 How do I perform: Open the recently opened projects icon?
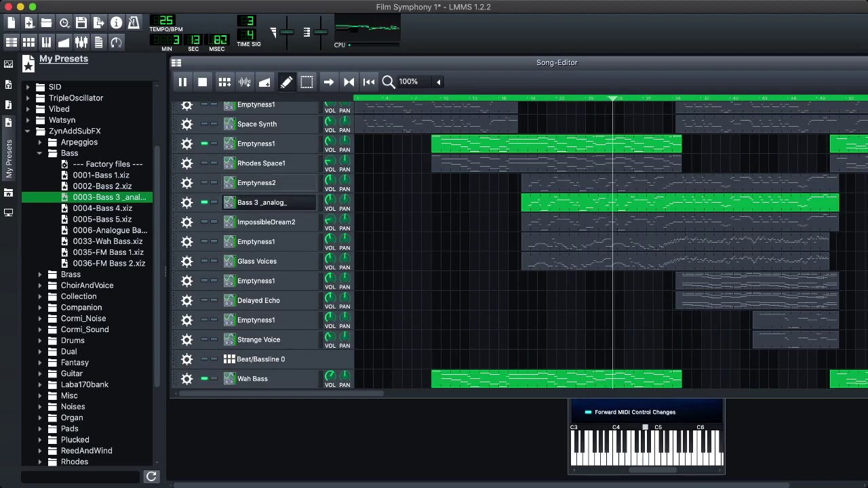64,23
